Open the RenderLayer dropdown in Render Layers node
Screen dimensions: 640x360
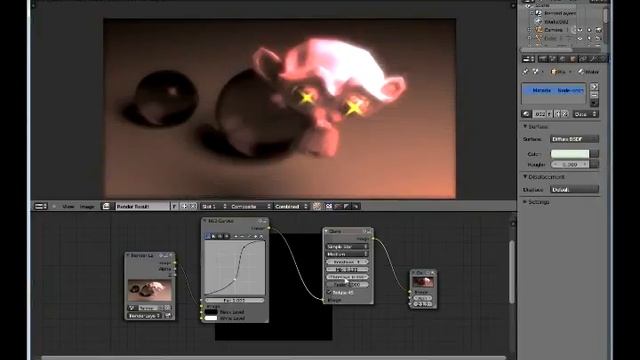(145, 316)
